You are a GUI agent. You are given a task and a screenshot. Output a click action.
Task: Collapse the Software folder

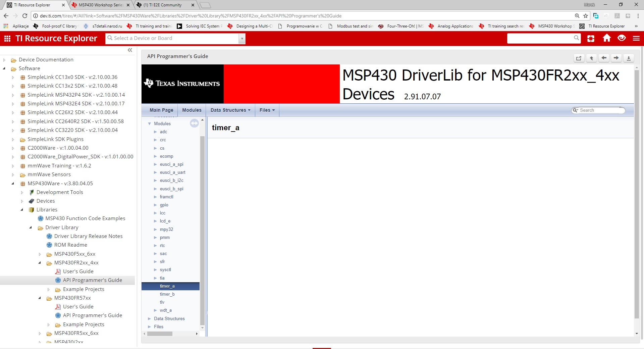point(4,69)
